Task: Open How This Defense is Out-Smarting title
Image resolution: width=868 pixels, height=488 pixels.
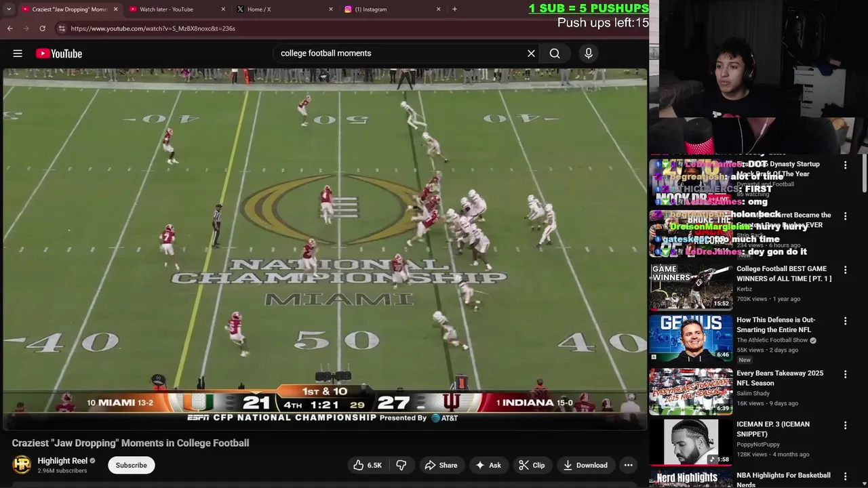Action: (x=776, y=325)
